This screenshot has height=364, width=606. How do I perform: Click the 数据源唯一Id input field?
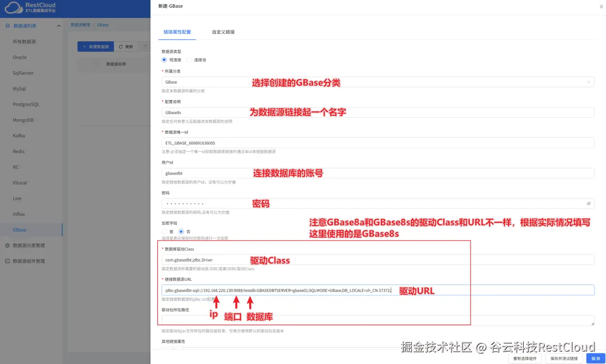[378, 143]
